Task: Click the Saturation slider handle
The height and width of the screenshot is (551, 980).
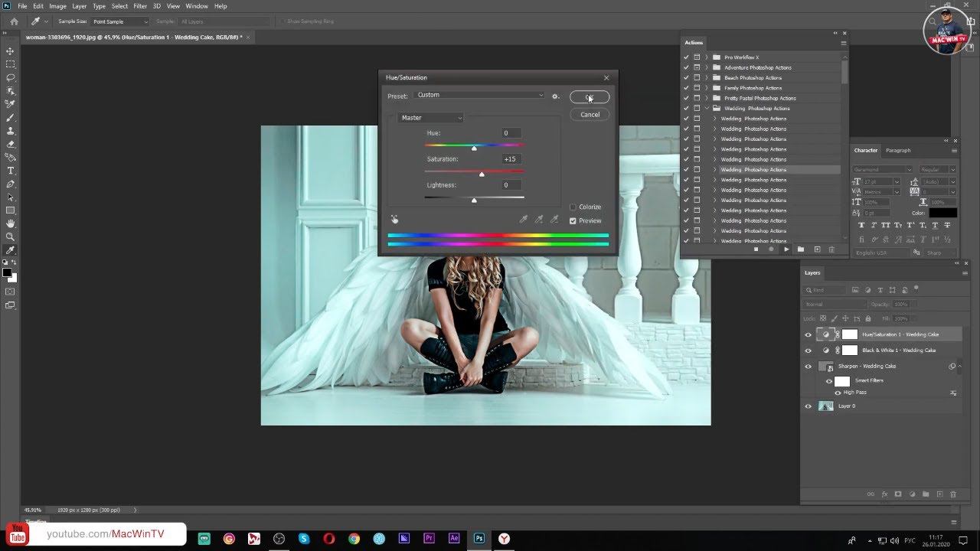Action: 482,174
